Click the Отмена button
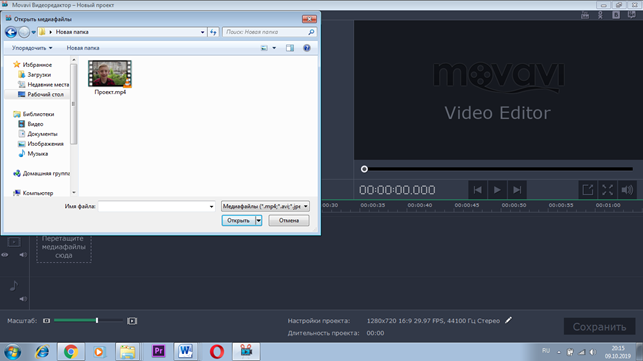Viewport: 643px width, 361px height. 289,221
